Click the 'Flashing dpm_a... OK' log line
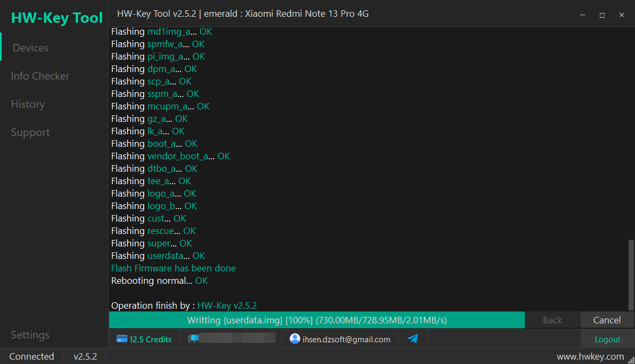This screenshot has height=364, width=635. click(154, 69)
